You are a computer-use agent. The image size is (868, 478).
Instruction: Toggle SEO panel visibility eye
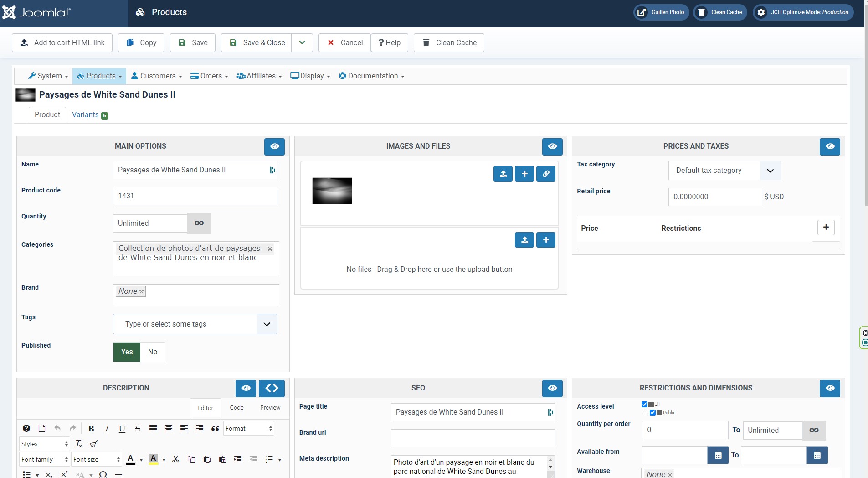coord(552,388)
